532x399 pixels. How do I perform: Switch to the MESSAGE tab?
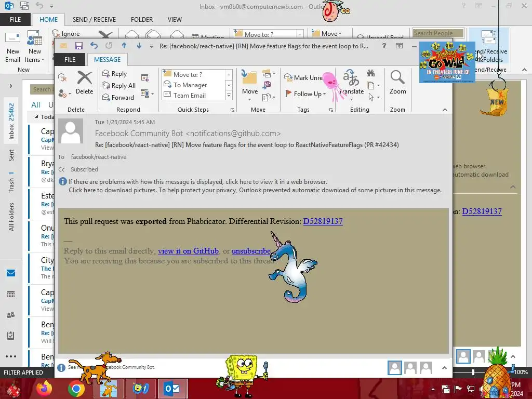click(x=107, y=59)
